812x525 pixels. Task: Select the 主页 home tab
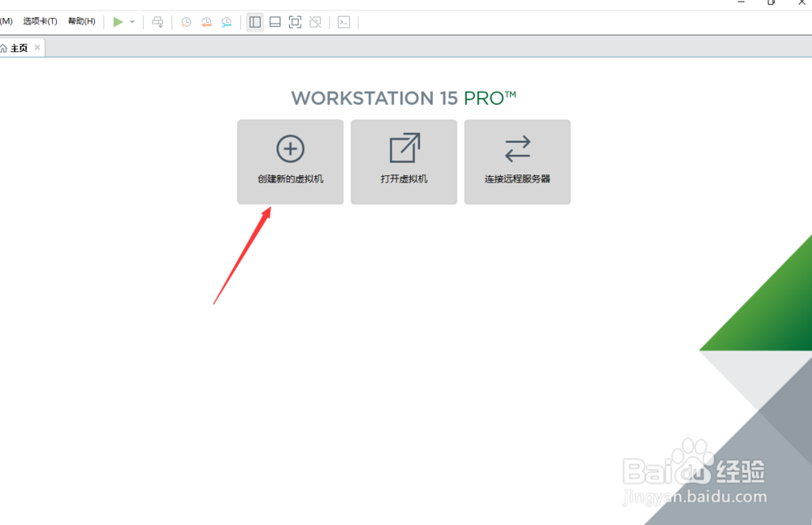19,48
